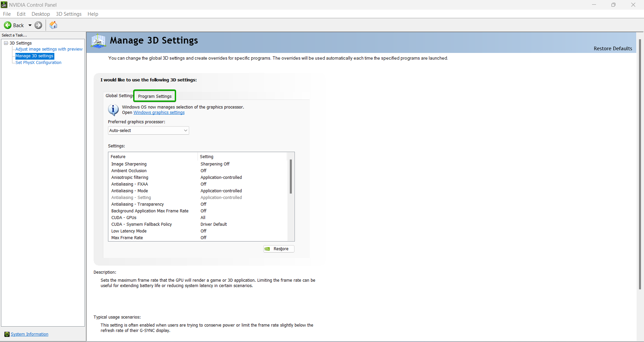Click the settings list scrollbar

tap(290, 177)
